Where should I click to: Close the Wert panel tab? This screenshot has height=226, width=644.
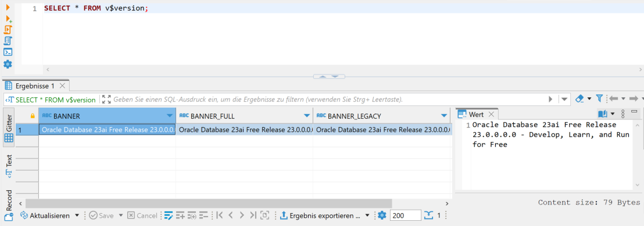click(492, 114)
